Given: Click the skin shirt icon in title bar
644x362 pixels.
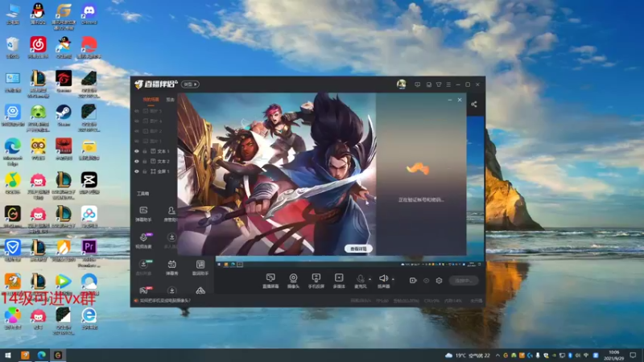Looking at the screenshot, I should (439, 84).
